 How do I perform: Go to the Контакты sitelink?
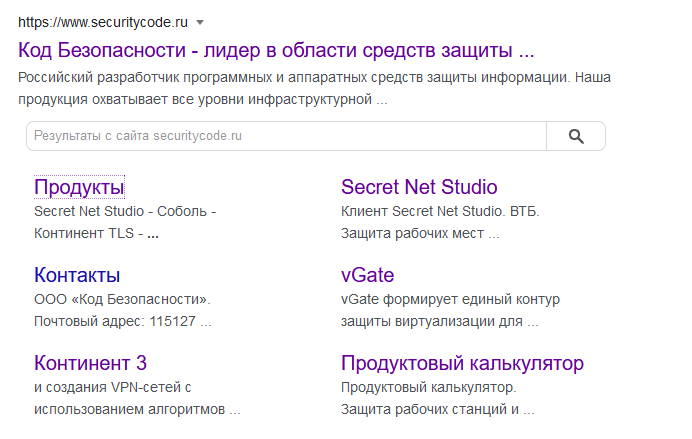pos(77,275)
